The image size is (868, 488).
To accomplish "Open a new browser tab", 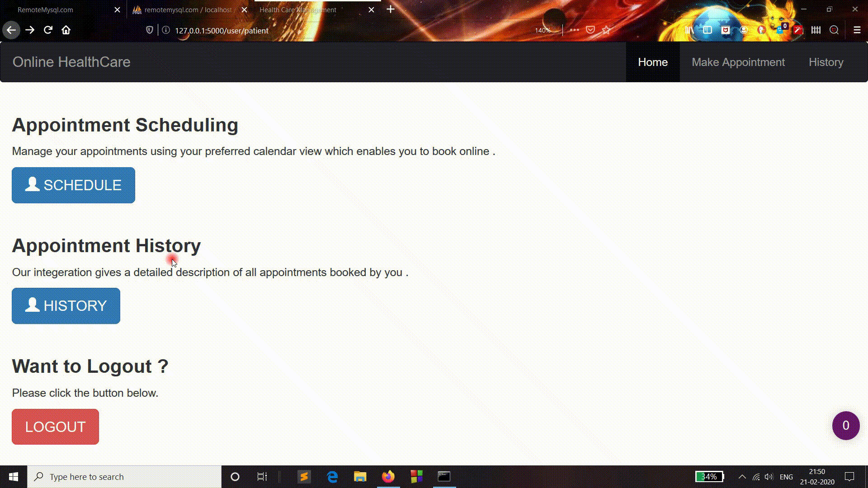I will click(x=391, y=9).
